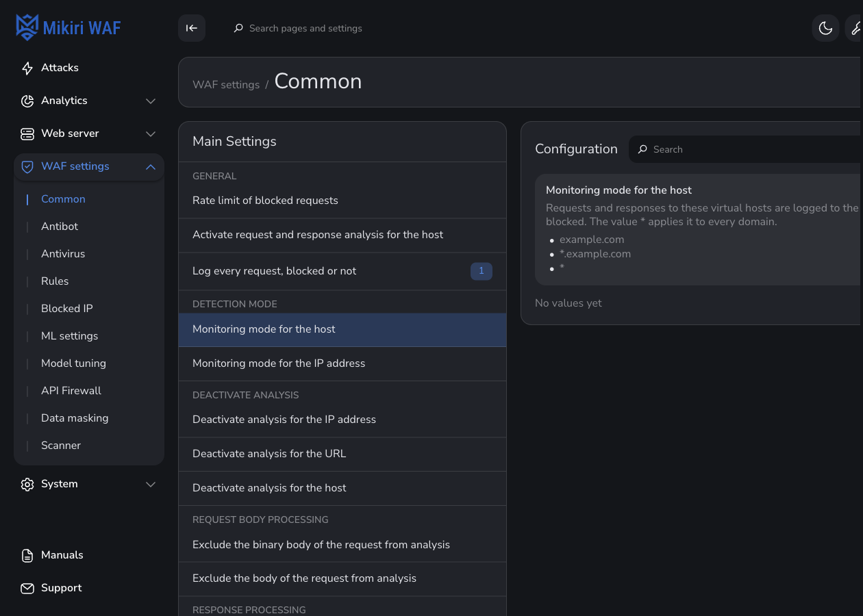Select Deactivate analysis for the URL
863x616 pixels.
point(342,454)
